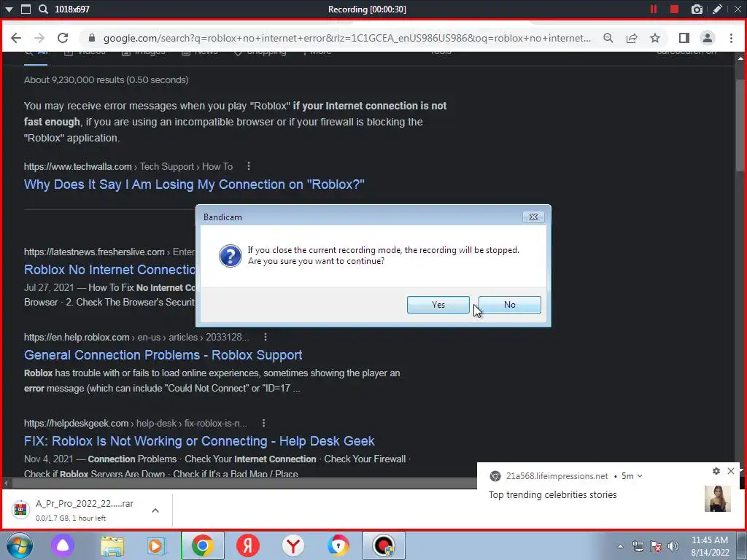This screenshot has height=560, width=747.
Task: Select results count text About 9,230,000 results
Action: click(x=107, y=80)
